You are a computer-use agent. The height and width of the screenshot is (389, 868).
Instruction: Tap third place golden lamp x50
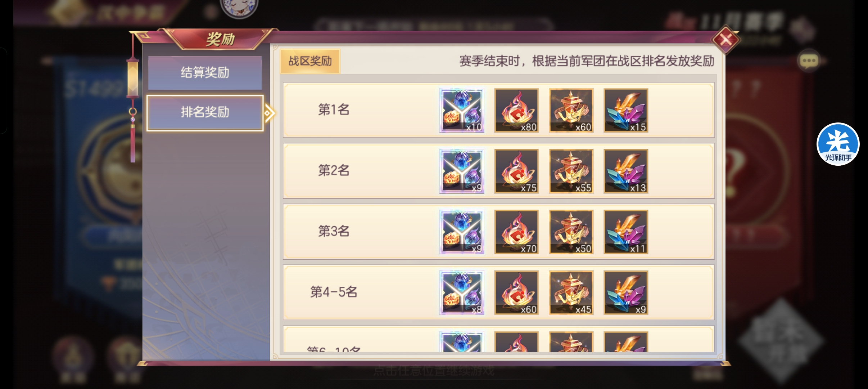(x=571, y=232)
